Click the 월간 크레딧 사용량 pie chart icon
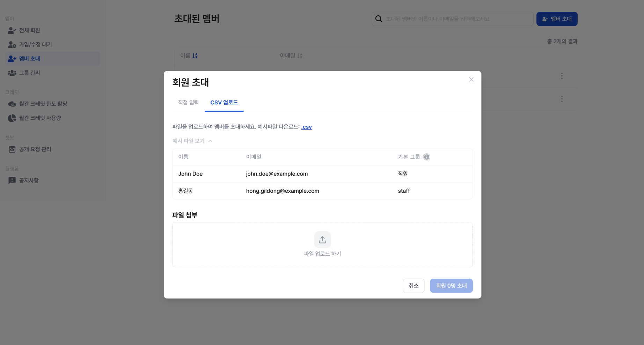Screen dimensions: 644x345 coord(12,118)
